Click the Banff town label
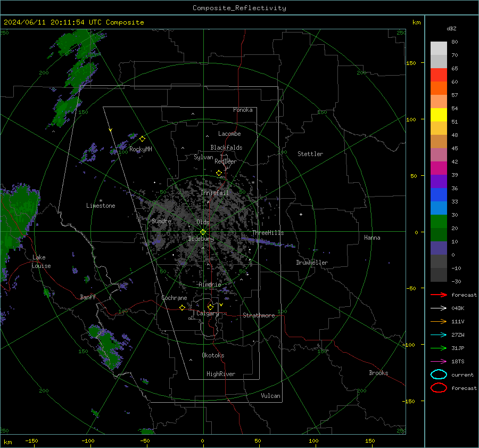 88,297
